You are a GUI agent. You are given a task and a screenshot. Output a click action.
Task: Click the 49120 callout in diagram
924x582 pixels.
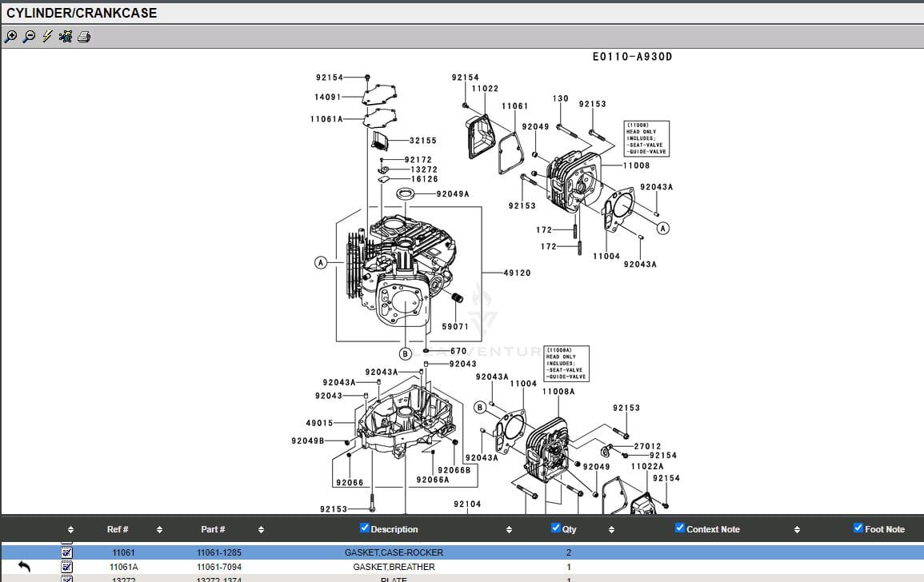tap(517, 273)
